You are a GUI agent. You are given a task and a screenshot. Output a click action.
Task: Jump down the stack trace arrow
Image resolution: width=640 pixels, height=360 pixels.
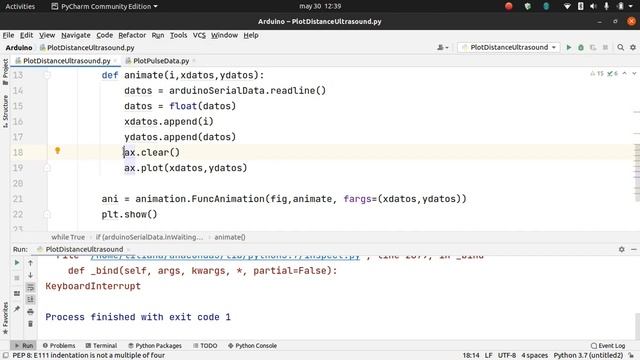pos(30,275)
